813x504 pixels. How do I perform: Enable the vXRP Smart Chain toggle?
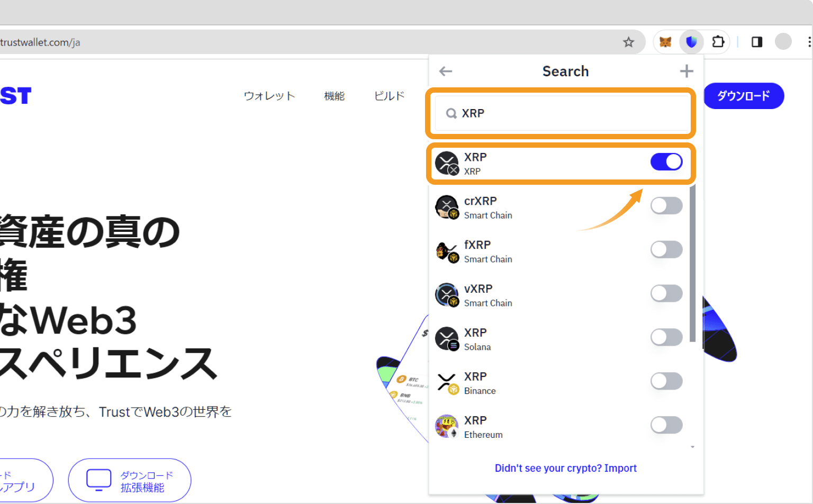[666, 294]
